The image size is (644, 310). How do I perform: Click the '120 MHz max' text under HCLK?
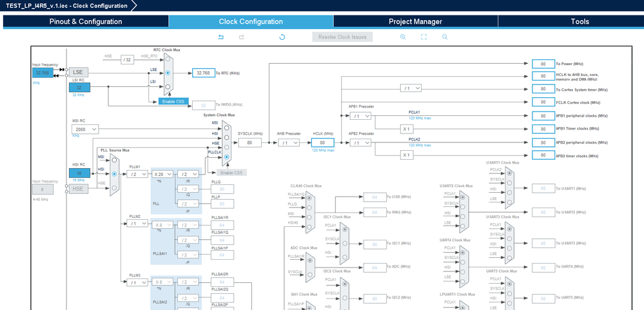coord(322,150)
